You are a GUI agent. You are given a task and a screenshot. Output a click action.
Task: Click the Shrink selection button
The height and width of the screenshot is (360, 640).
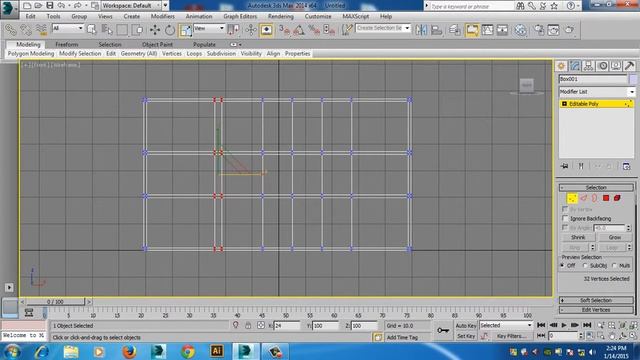(578, 237)
